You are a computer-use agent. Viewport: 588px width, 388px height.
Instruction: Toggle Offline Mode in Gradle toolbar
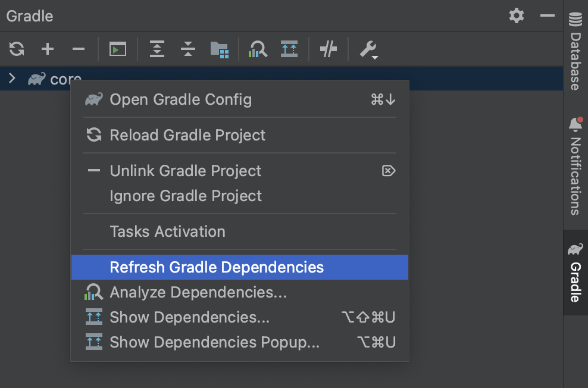328,49
